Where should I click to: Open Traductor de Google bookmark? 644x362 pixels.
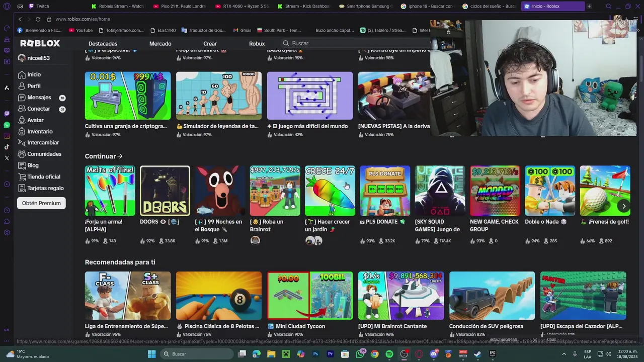[203, 30]
